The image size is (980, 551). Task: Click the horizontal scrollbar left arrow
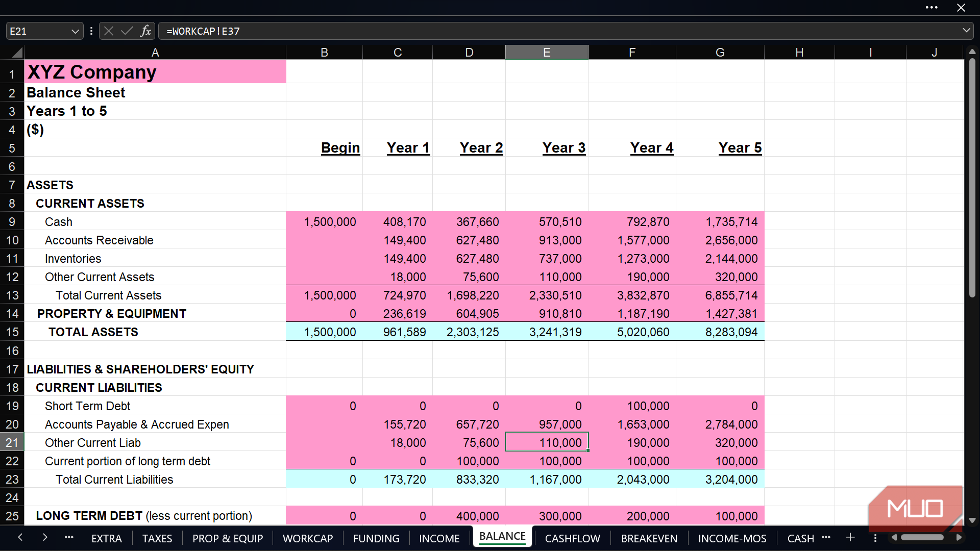(894, 537)
